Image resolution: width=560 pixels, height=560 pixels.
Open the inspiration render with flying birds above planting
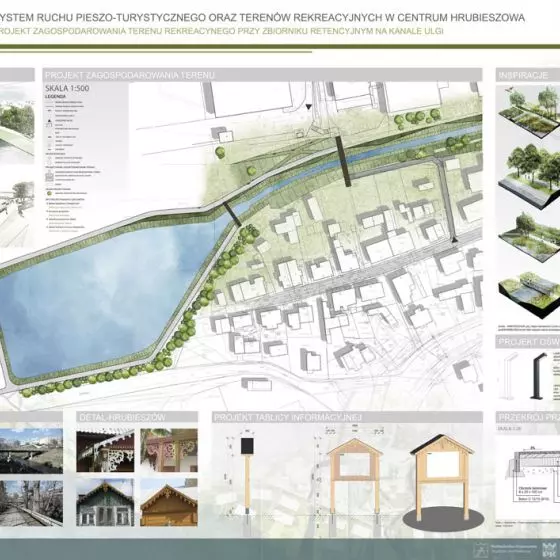(x=529, y=111)
